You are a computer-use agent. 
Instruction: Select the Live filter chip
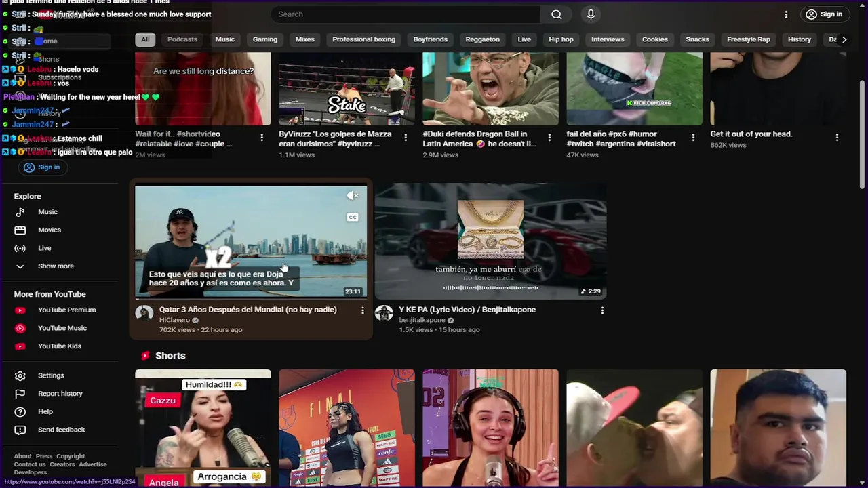(524, 39)
